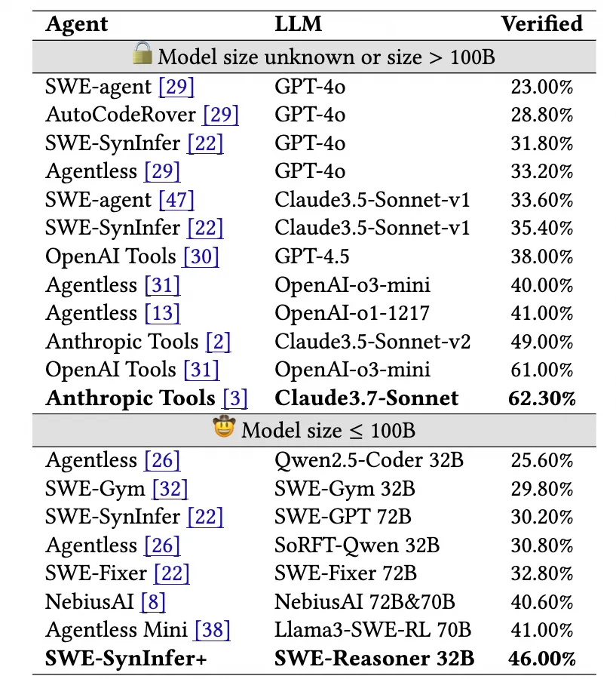Image resolution: width=616 pixels, height=679 pixels.
Task: Click the 'Claude3.5-Sonnet-v2' LLM cell
Action: 372,341
